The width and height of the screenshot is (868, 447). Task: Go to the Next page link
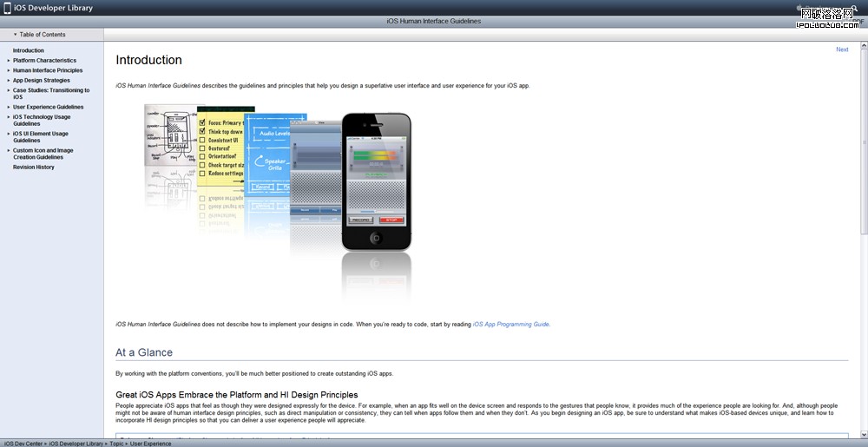pos(842,49)
